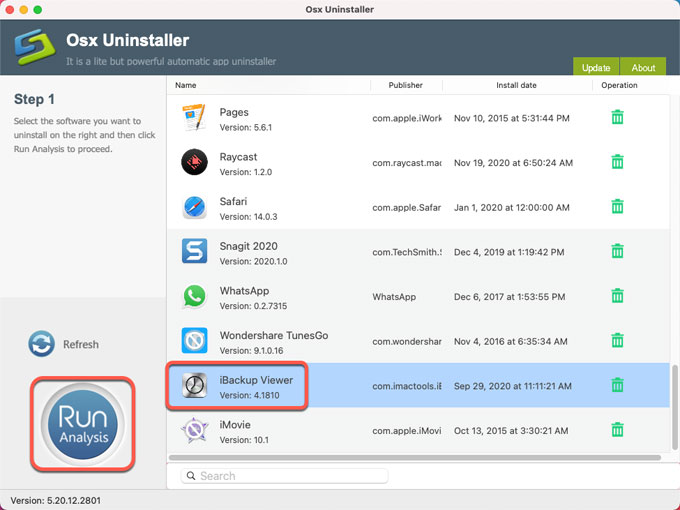Screen dimensions: 680x510
Task: Click date 'Sep 29, 2020 at 11:11:21 AM'
Action: point(513,386)
